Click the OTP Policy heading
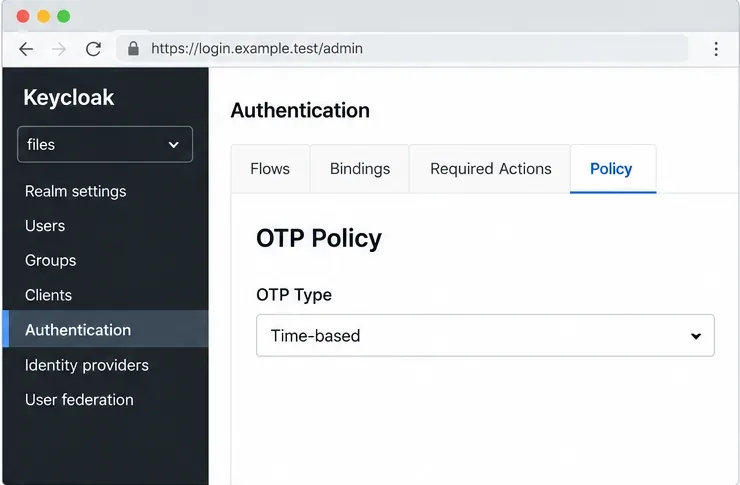This screenshot has height=485, width=740. [319, 238]
